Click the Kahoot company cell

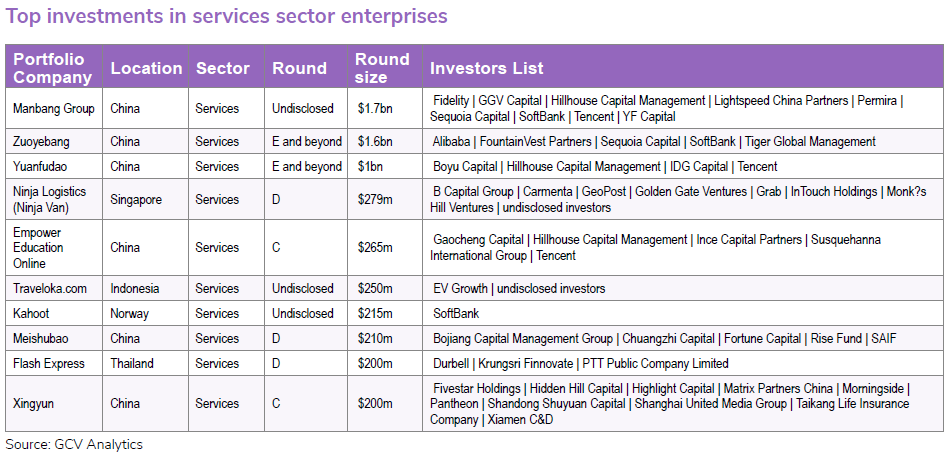(x=31, y=313)
